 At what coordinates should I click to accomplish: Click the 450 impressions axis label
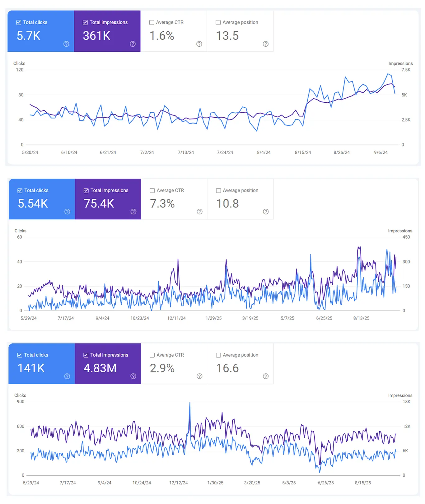coord(406,237)
